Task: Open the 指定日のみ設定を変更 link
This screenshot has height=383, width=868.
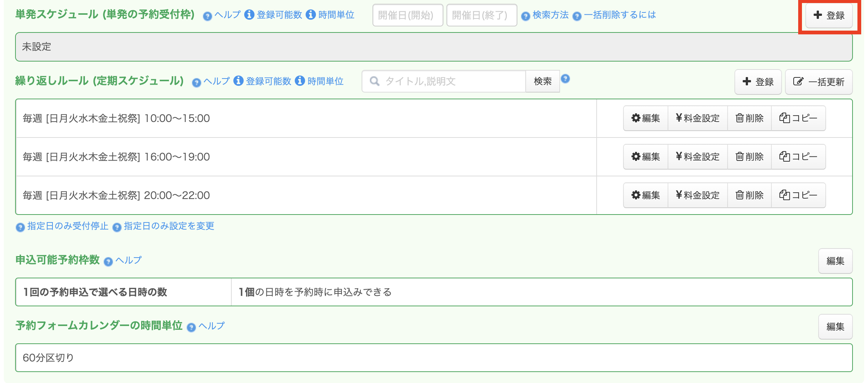Action: 169,226
